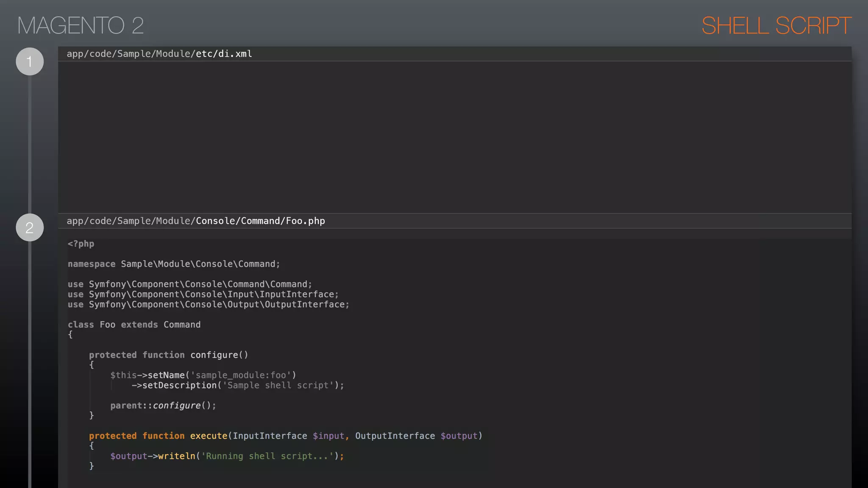Click the 'namespace Sample\Module\Console\Command;' line
The width and height of the screenshot is (868, 488).
174,264
